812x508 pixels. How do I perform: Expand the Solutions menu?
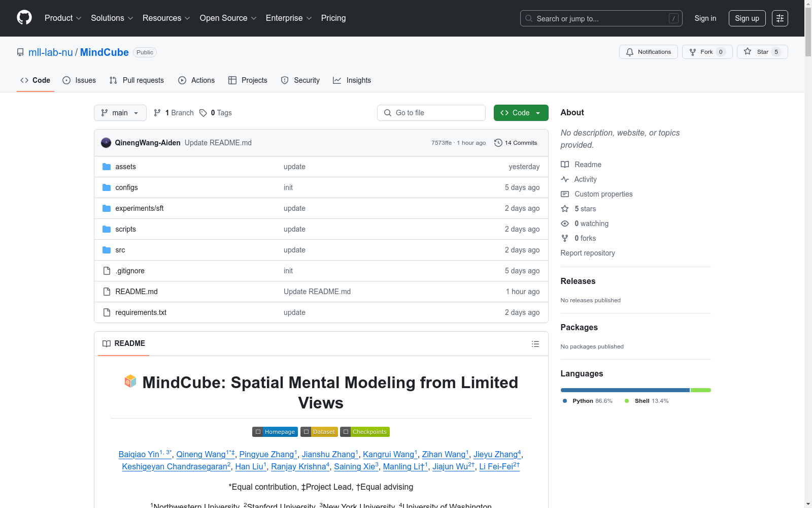pos(112,18)
